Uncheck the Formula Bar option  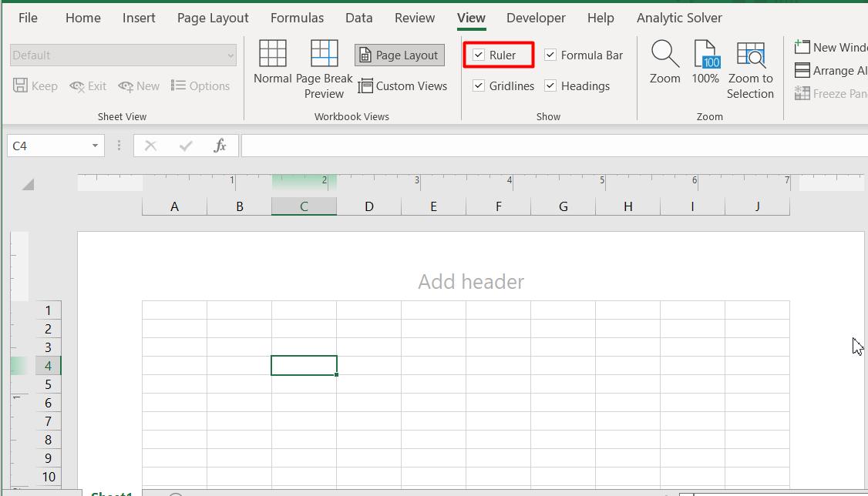pos(550,55)
